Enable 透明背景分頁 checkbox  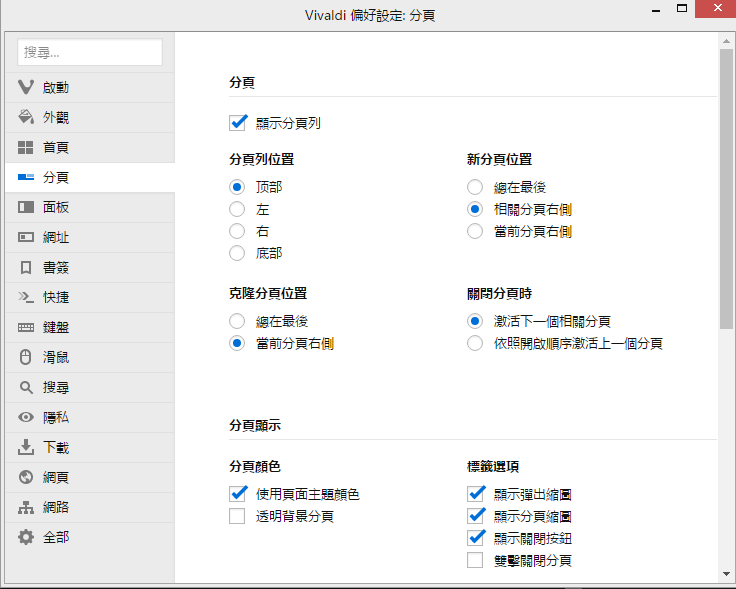pos(237,516)
